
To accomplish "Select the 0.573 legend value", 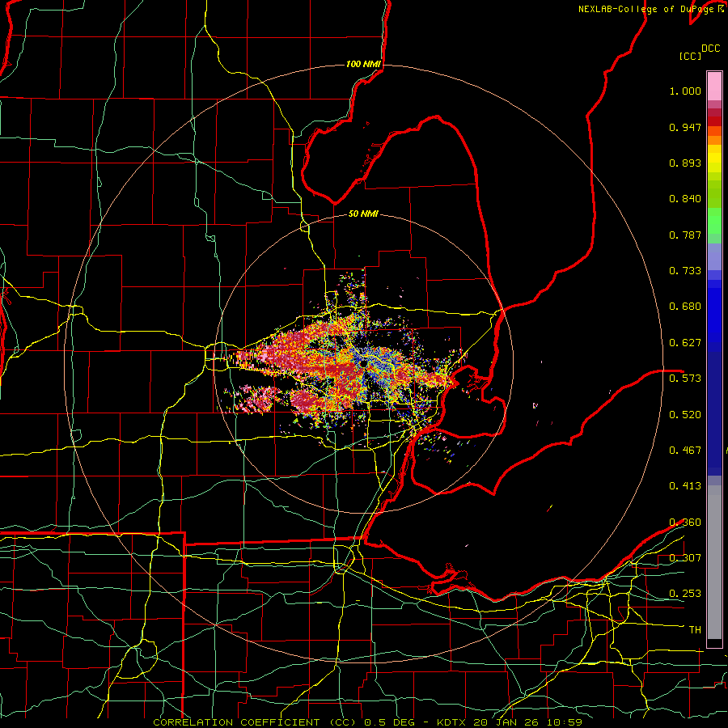I will pos(685,379).
